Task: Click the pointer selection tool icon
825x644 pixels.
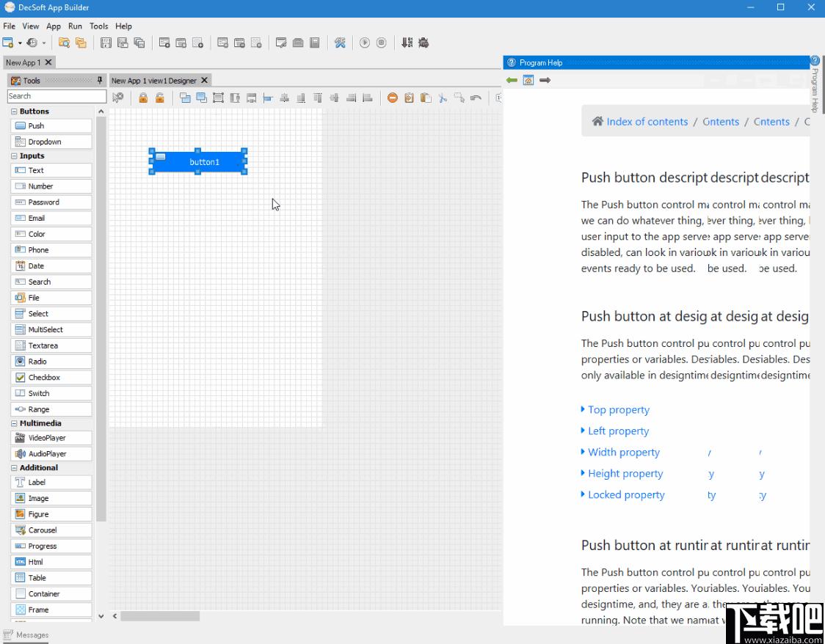Action: tap(118, 98)
